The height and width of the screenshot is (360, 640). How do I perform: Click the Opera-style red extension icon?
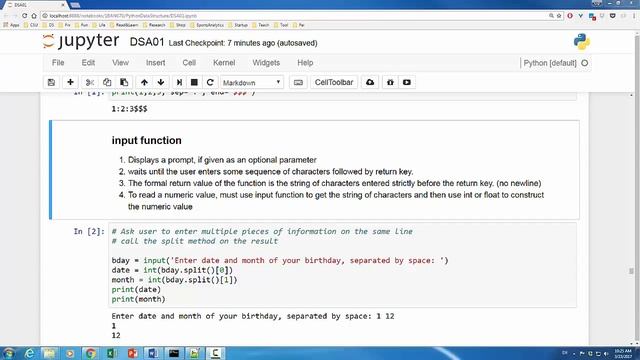click(x=570, y=16)
